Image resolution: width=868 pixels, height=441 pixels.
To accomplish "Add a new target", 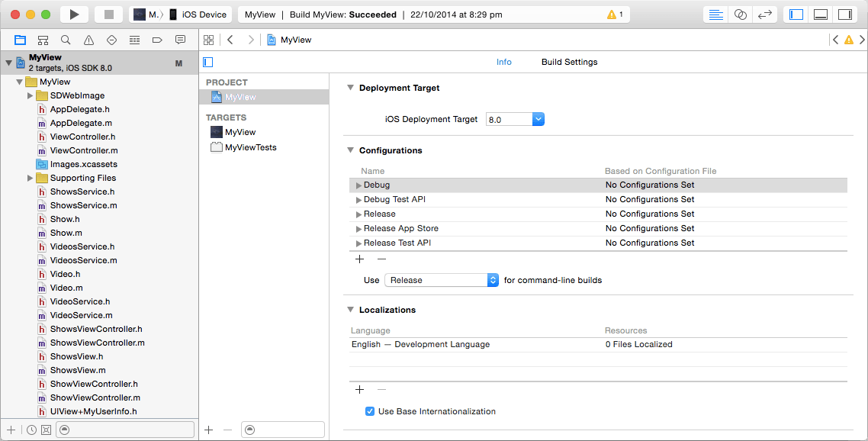I will pyautogui.click(x=209, y=430).
